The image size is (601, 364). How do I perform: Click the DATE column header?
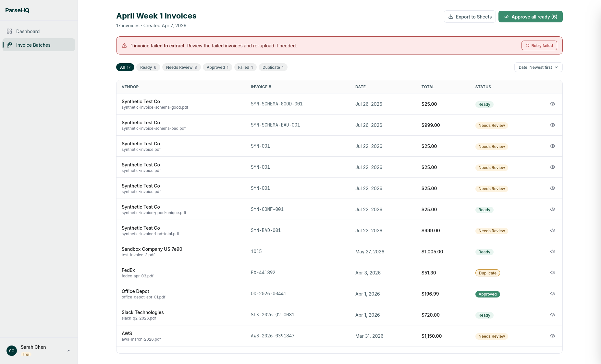pyautogui.click(x=360, y=87)
